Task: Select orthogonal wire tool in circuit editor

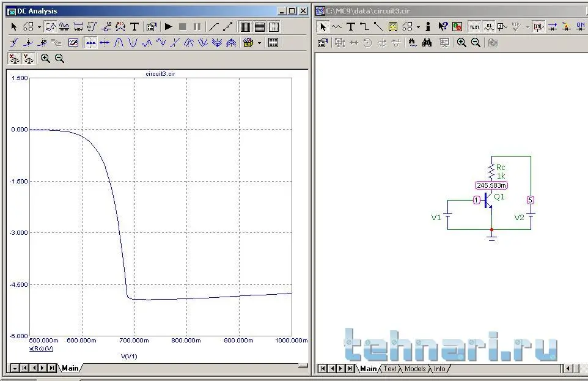Action: 364,27
